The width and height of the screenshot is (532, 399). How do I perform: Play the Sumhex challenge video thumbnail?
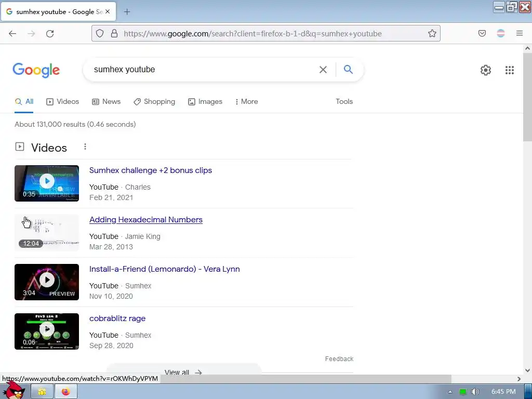(x=47, y=183)
